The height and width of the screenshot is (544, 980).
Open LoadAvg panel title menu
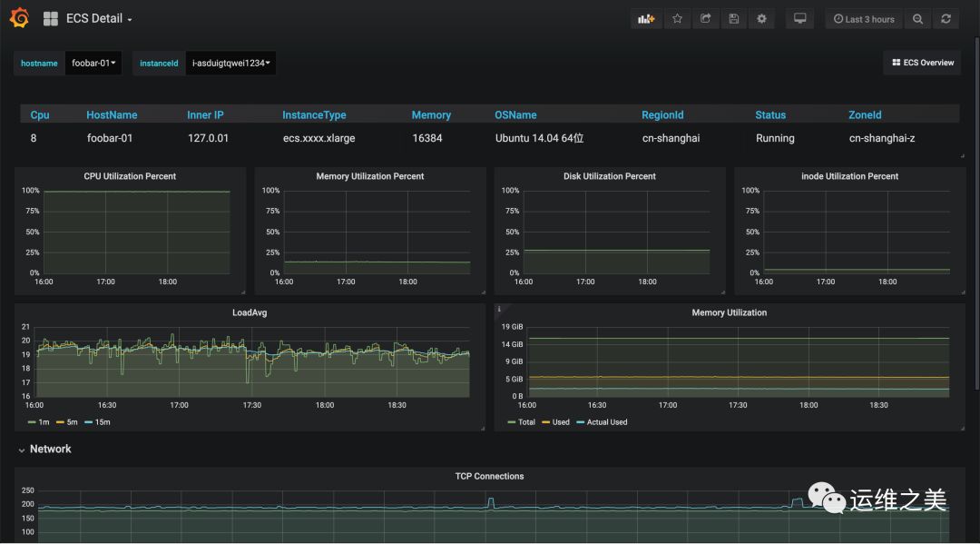(x=250, y=312)
